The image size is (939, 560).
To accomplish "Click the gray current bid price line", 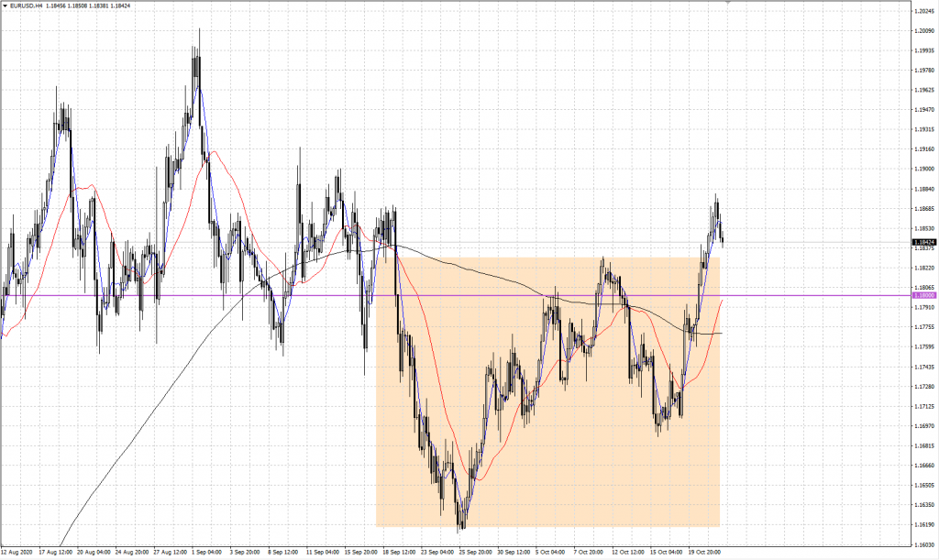I will [x=825, y=242].
